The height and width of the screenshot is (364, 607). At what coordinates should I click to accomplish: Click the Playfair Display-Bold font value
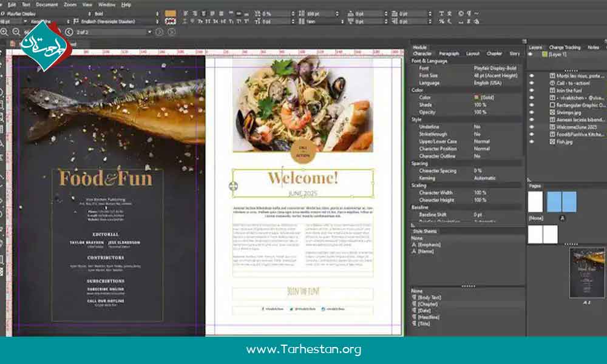point(495,68)
